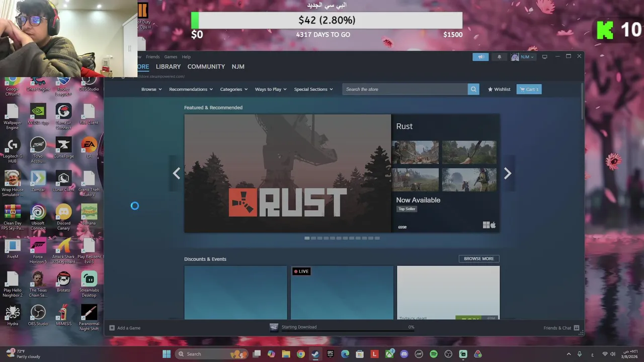
Task: Expand the Special Sections dropdown
Action: click(313, 89)
